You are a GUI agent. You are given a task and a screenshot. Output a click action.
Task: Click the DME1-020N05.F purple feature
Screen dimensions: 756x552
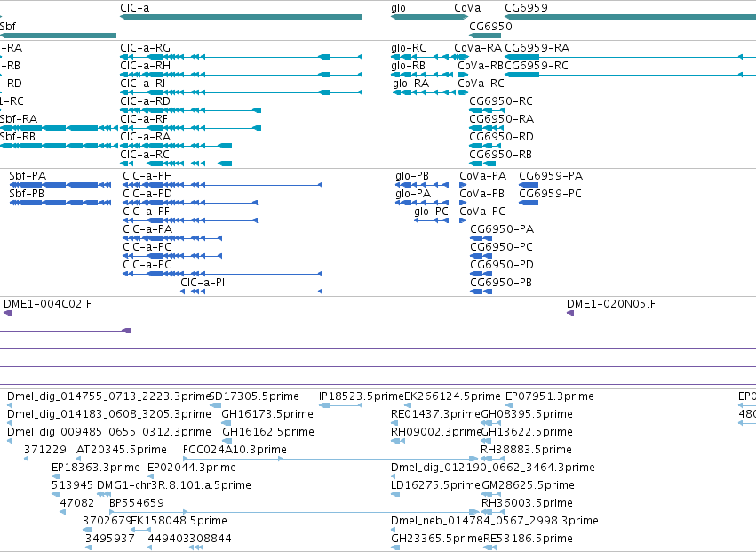point(570,313)
